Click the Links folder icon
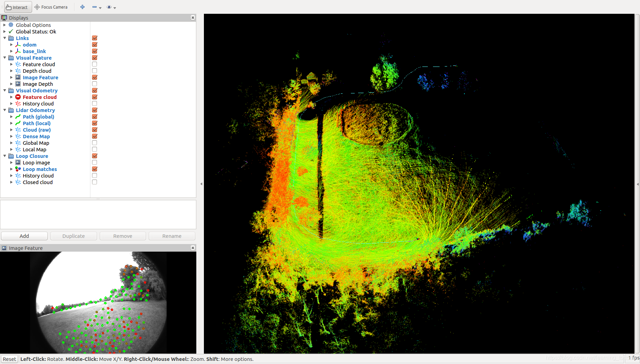 click(x=11, y=38)
